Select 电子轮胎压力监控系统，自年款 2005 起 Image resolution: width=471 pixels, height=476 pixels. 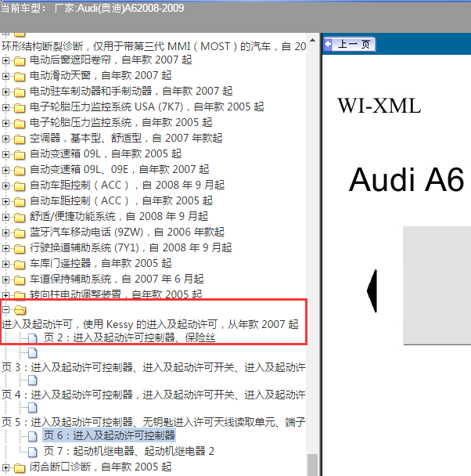121,123
